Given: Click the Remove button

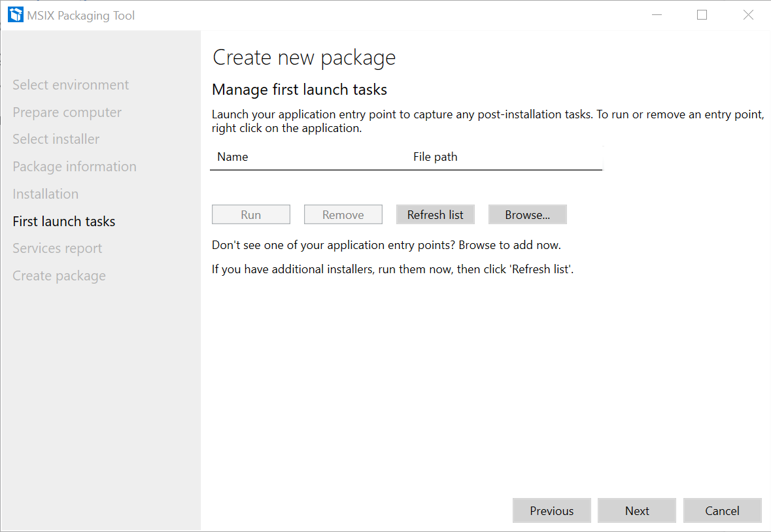Looking at the screenshot, I should click(343, 214).
